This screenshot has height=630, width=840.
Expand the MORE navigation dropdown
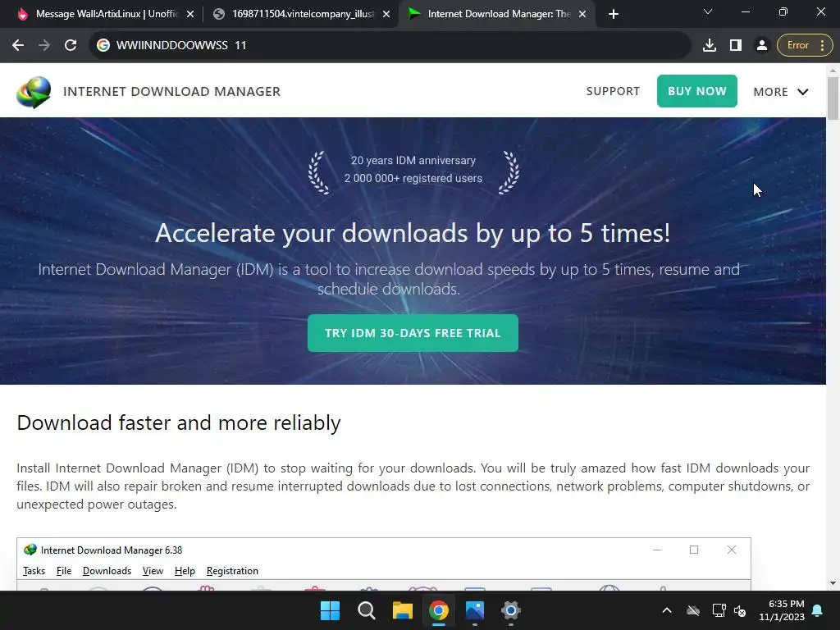(x=781, y=92)
